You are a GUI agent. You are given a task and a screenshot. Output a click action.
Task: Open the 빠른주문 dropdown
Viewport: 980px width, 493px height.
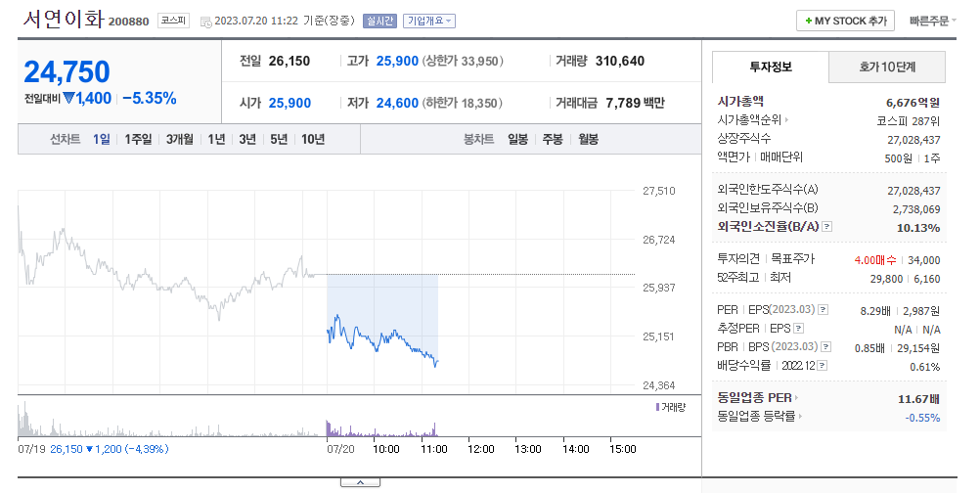coord(932,21)
